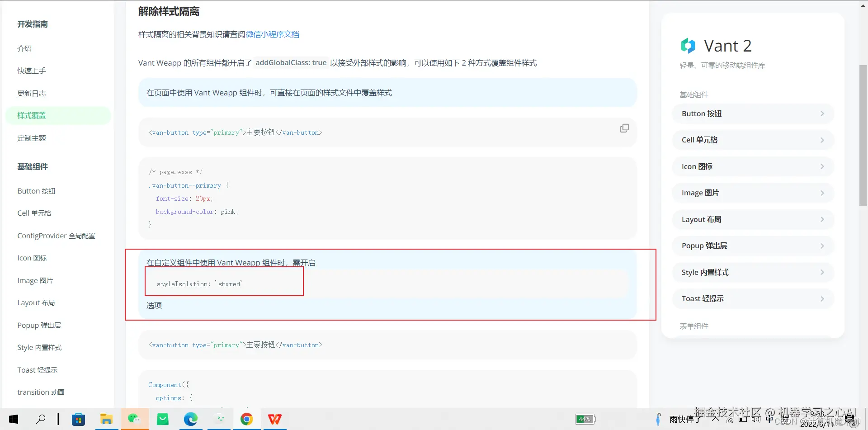The image size is (868, 430).
Task: Open 定制主题 in the sidebar
Action: click(x=32, y=138)
